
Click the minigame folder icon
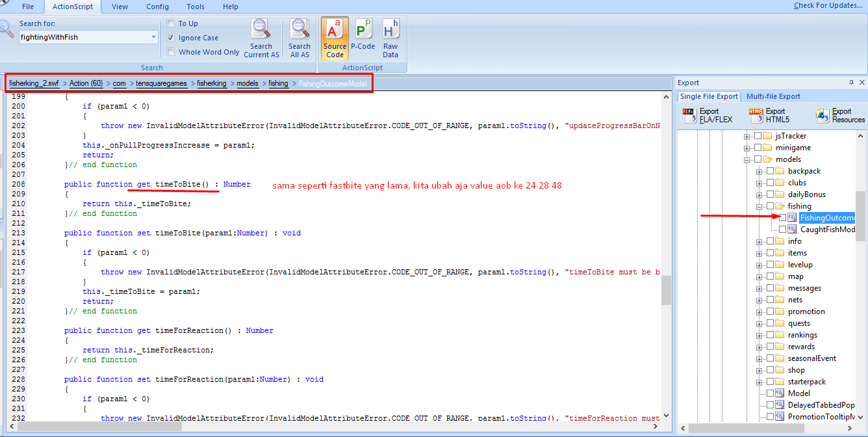767,148
